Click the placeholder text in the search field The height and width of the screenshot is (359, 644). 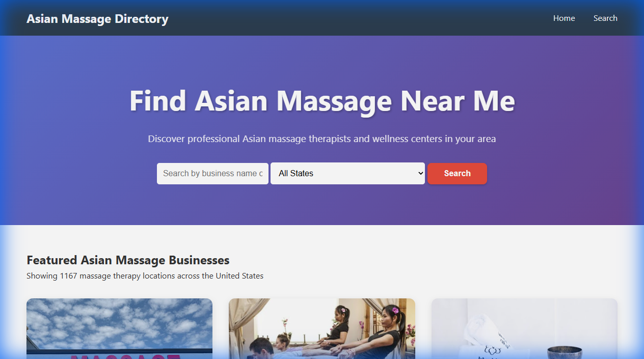coord(212,173)
